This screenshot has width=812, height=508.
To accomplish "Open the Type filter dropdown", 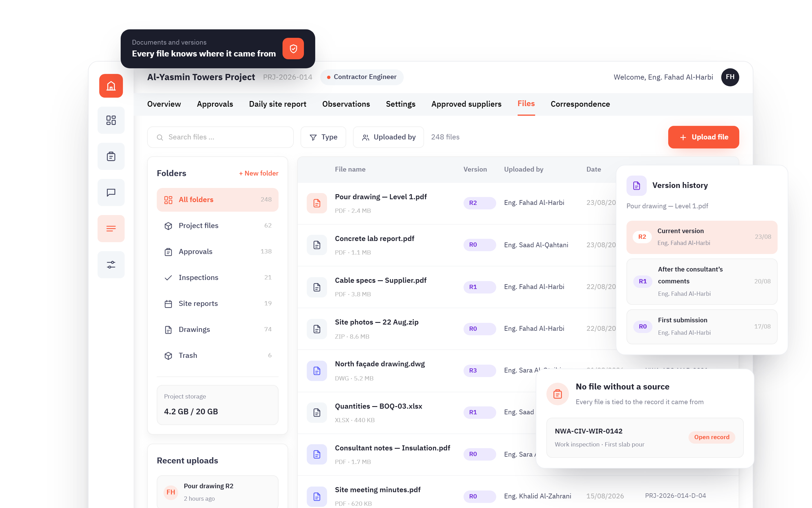I will (x=323, y=137).
